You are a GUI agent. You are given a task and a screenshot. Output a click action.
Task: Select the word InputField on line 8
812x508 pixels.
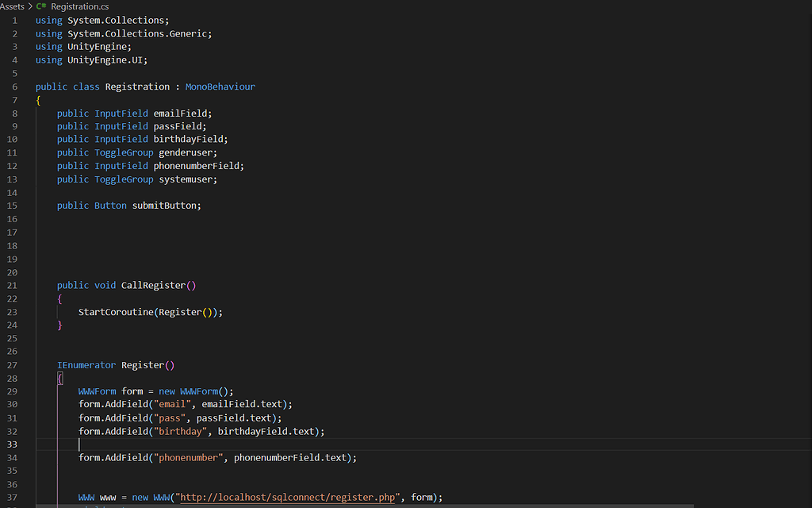(121, 113)
